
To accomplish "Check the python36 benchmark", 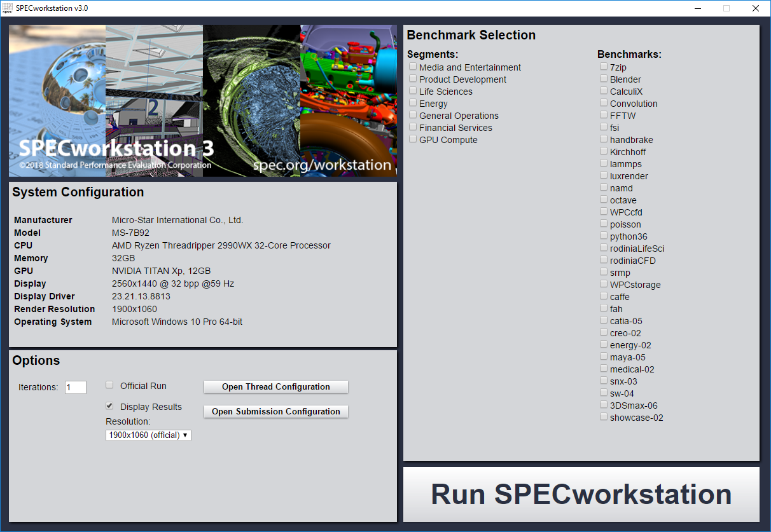I will tap(604, 235).
